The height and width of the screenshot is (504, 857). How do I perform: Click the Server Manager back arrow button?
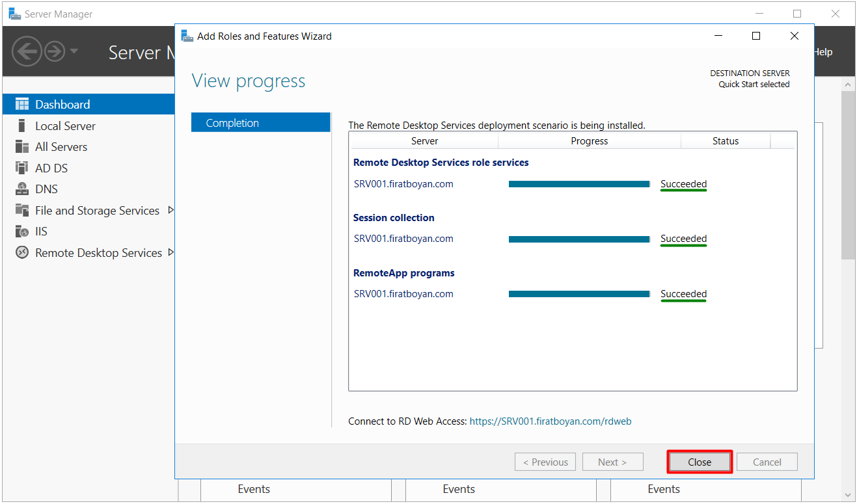pyautogui.click(x=26, y=51)
